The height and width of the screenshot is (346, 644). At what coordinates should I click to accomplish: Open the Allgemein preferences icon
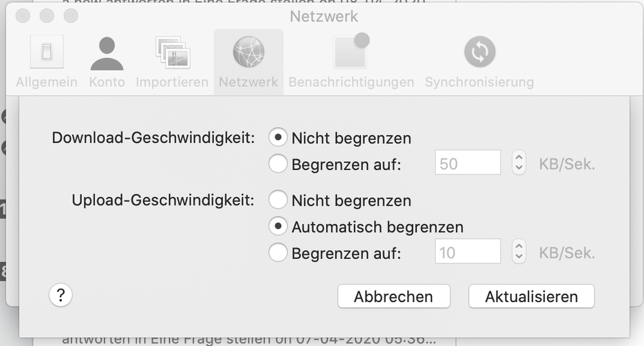[46, 53]
